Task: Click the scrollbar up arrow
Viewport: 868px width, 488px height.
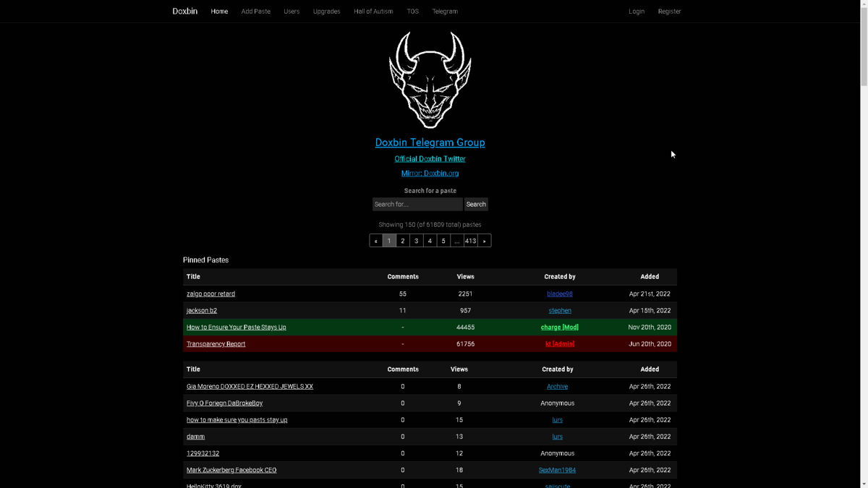Action: pos(863,4)
